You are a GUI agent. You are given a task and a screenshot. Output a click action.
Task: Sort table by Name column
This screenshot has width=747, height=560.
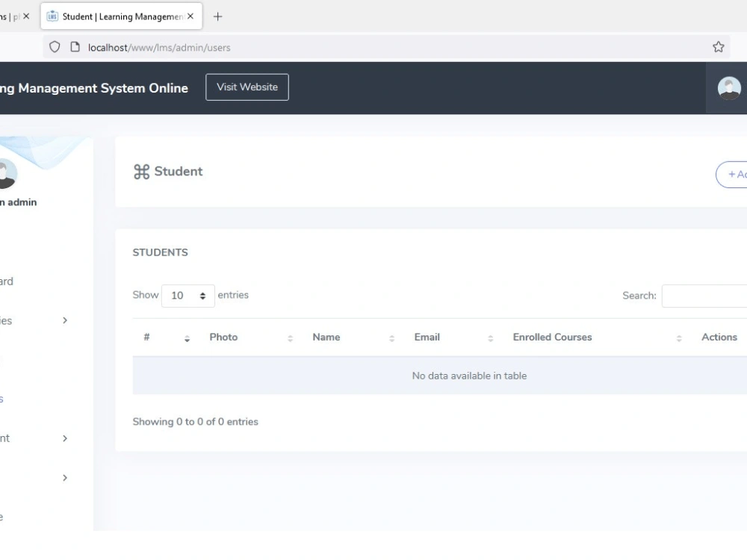(x=353, y=337)
